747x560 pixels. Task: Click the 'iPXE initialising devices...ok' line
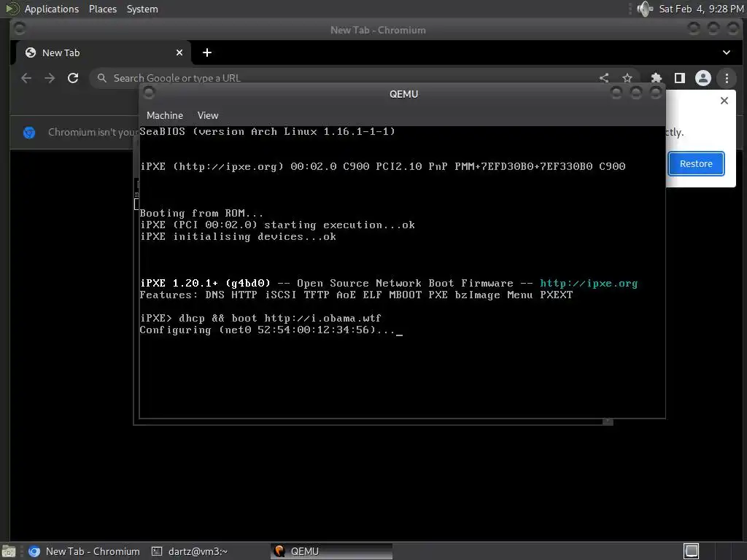[x=239, y=237]
